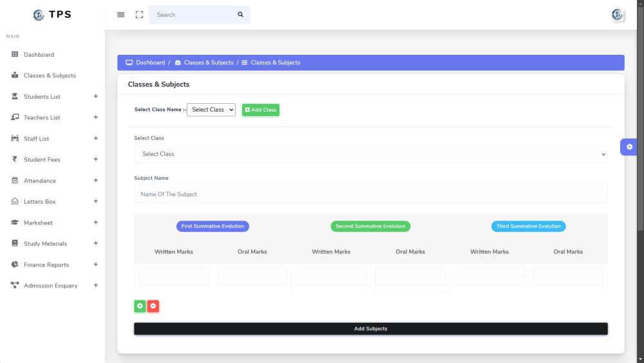Click the breadcrumb list icon
This screenshot has height=363, width=644.
tap(244, 63)
